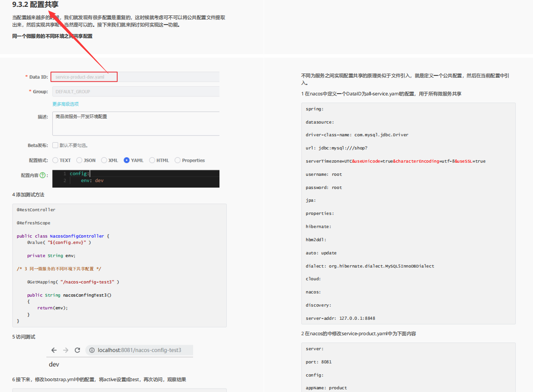
Task: Select the TEXT format radio button
Action: 55,160
